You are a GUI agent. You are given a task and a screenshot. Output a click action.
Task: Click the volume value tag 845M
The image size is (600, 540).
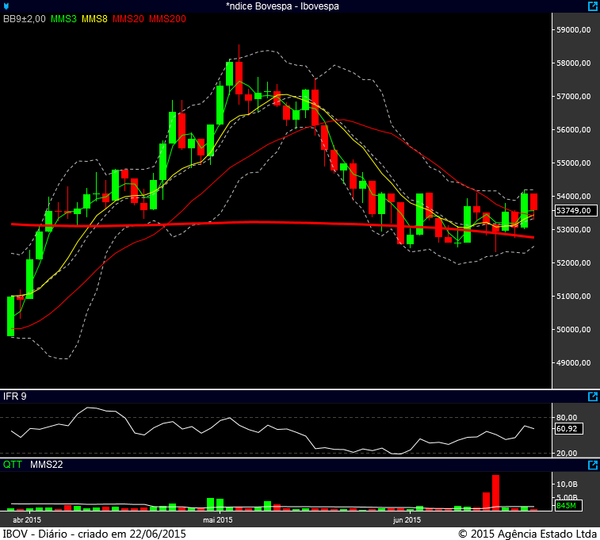pyautogui.click(x=565, y=507)
